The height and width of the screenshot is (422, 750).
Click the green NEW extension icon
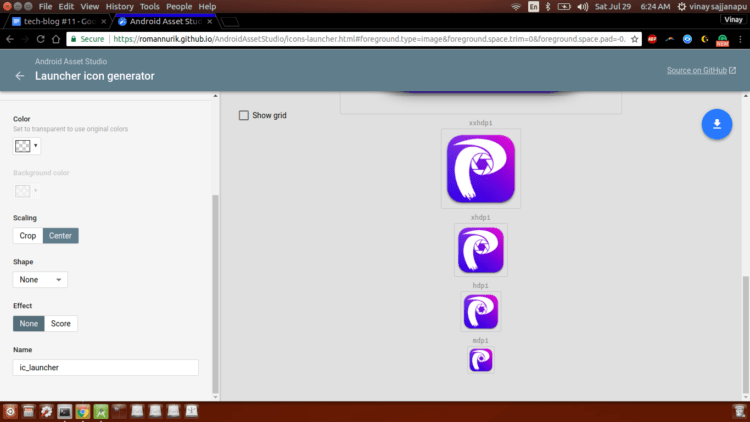click(722, 40)
